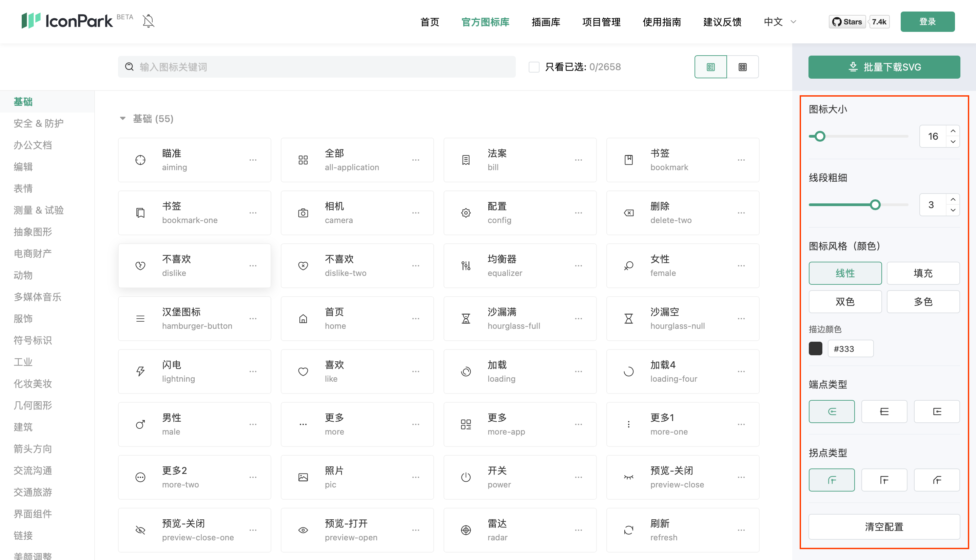Click the male symbol icon
This screenshot has width=976, height=560.
pyautogui.click(x=140, y=424)
